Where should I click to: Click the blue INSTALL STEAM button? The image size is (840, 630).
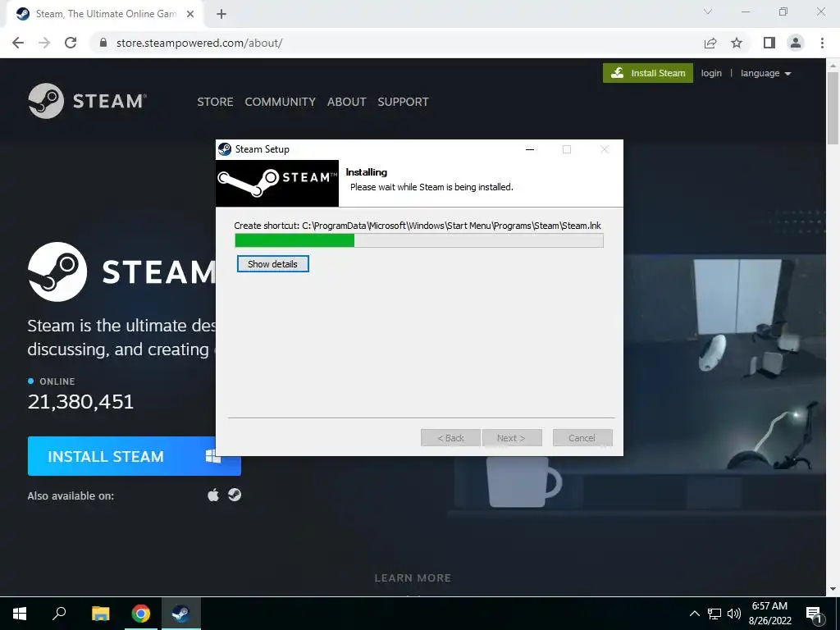tap(135, 456)
